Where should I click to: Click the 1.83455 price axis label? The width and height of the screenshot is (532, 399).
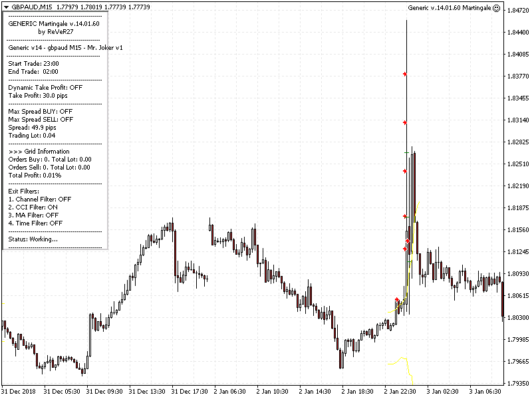[x=518, y=98]
